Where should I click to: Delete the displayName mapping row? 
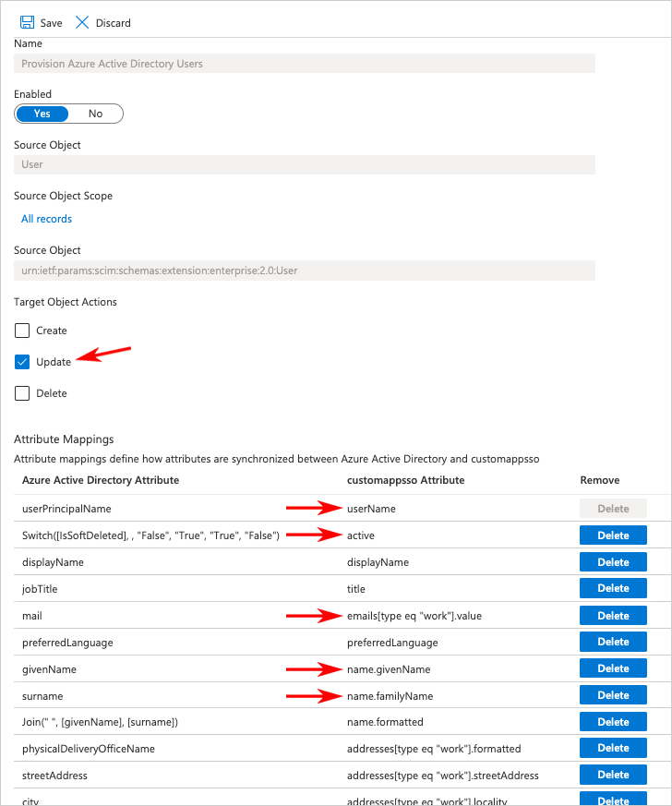pos(613,562)
